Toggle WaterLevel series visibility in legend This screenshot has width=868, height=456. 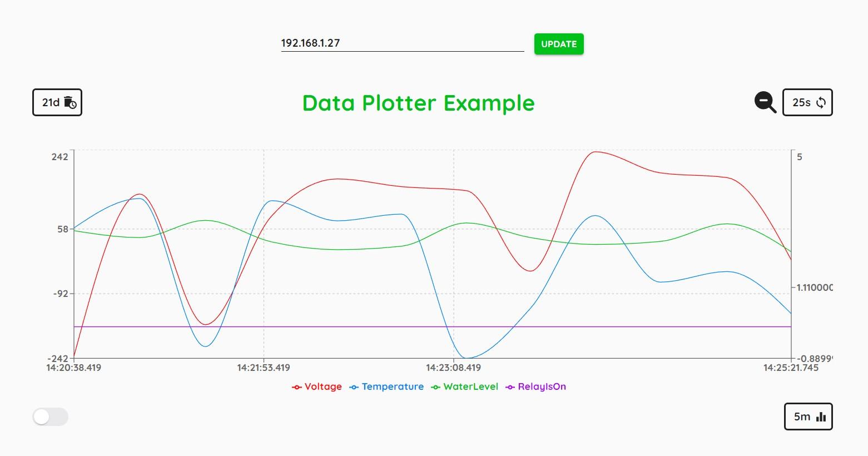(x=470, y=386)
